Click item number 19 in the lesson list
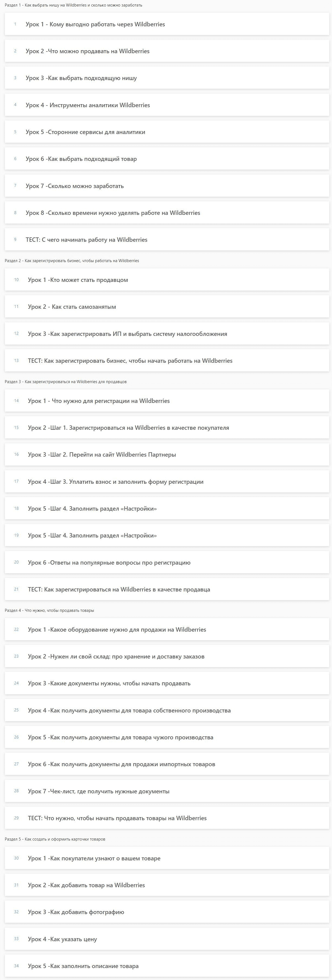Screen dimensions: 332x980 coord(92,535)
